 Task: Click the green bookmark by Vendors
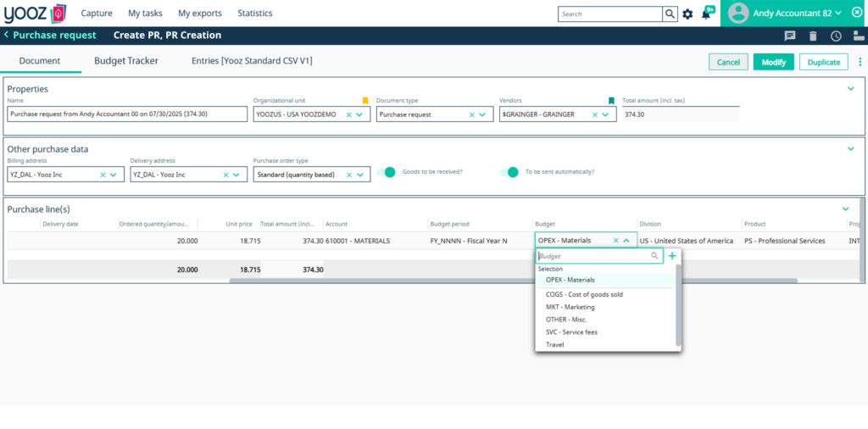[611, 101]
